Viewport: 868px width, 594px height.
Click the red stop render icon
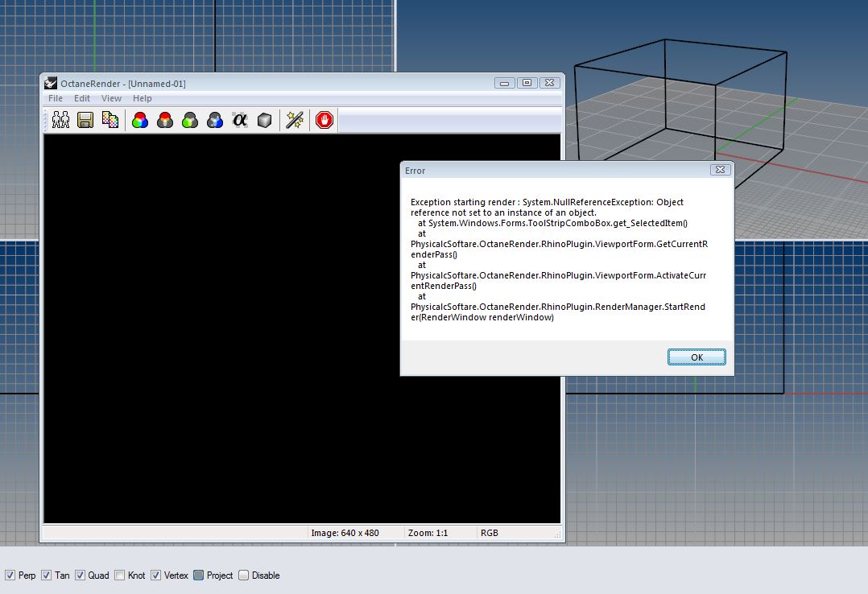[324, 120]
